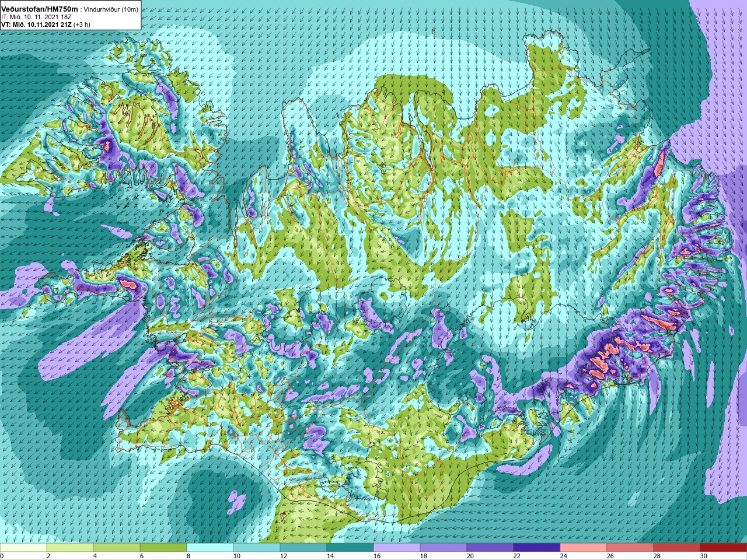Viewport: 747px width, 560px height.
Task: Click the 24–26 light pink legend swatch
Action: point(584,548)
